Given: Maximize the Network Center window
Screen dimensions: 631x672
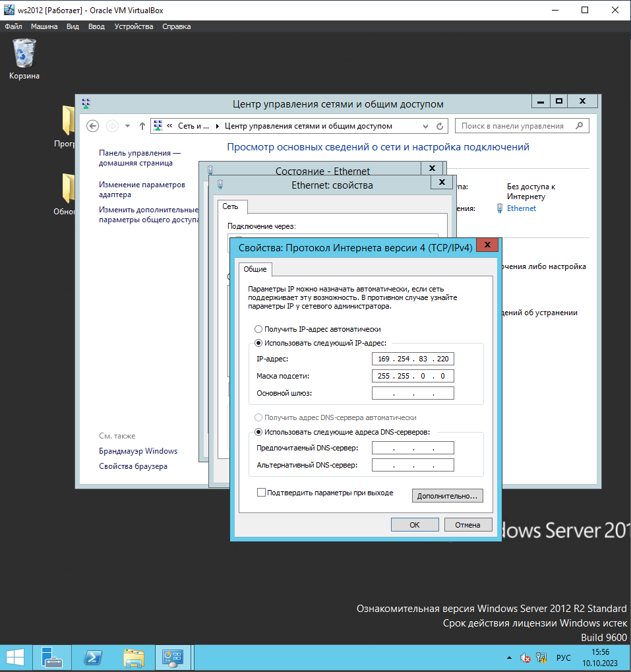Looking at the screenshot, I should 559,101.
